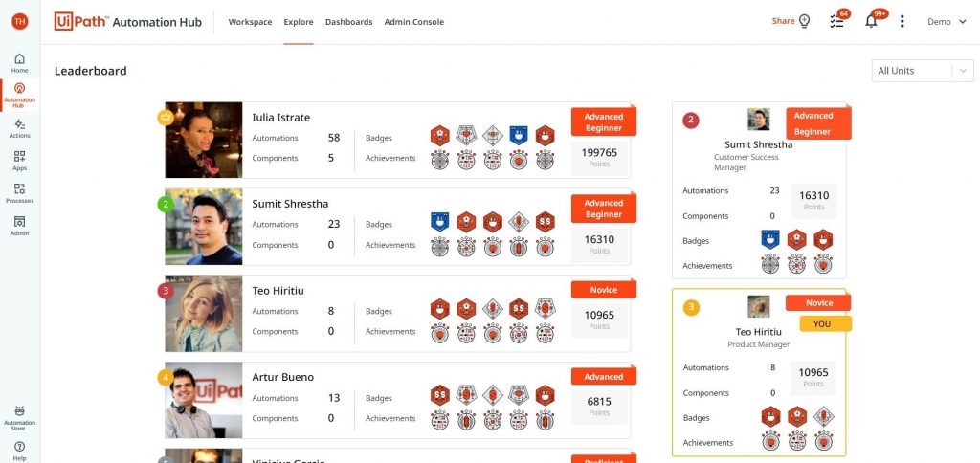
Task: Open Sumit Shrestha's name in leaderboard list
Action: point(290,204)
